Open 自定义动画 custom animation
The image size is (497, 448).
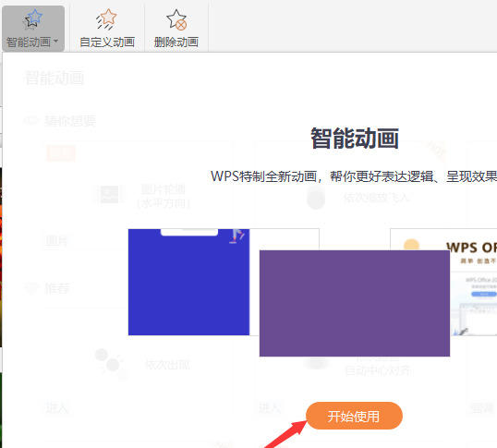pos(107,29)
